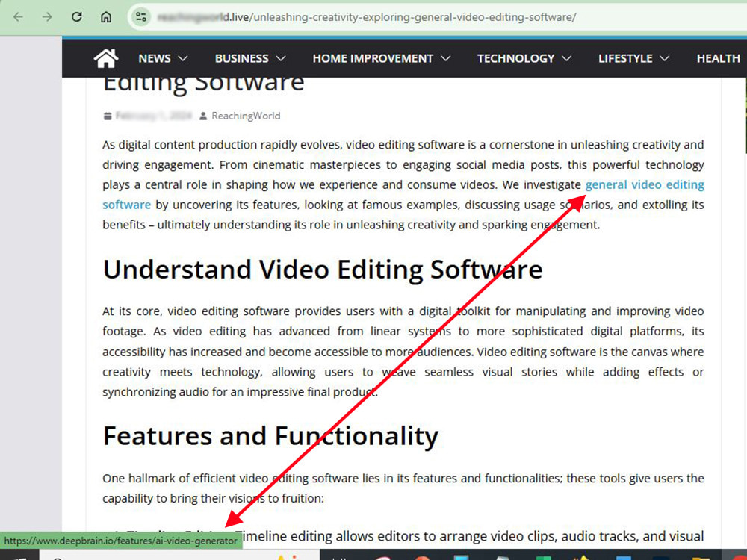The height and width of the screenshot is (560, 747).
Task: Expand the HOME IMPROVEMENT dropdown chevron
Action: pyautogui.click(x=445, y=58)
